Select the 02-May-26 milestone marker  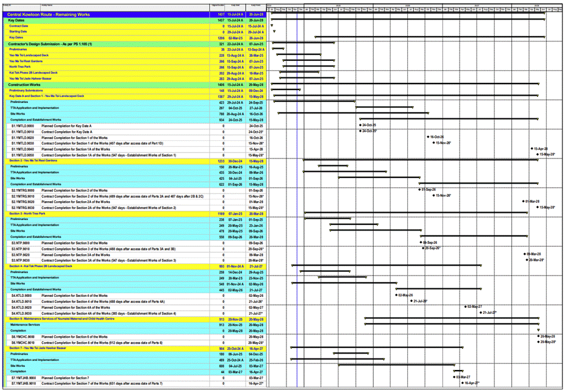click(397, 296)
